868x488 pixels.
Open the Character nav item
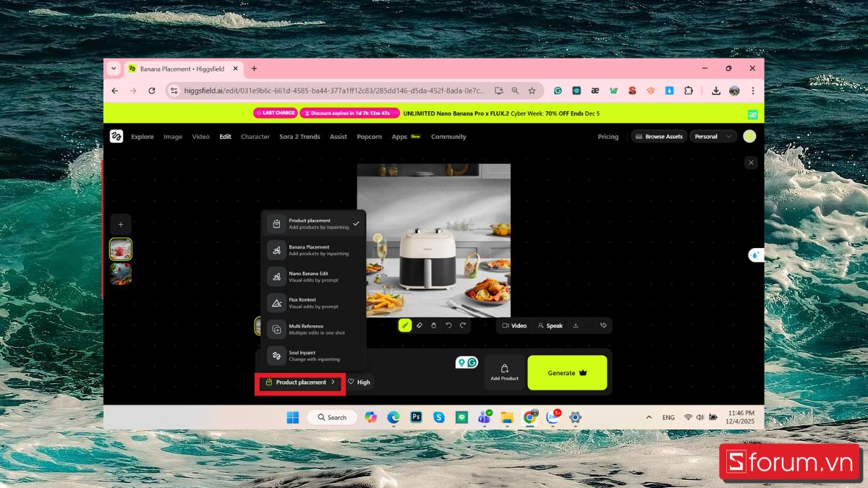pyautogui.click(x=255, y=136)
